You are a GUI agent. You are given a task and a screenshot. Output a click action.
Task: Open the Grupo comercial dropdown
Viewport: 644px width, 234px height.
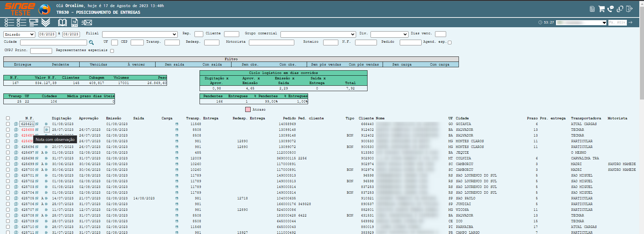318,34
